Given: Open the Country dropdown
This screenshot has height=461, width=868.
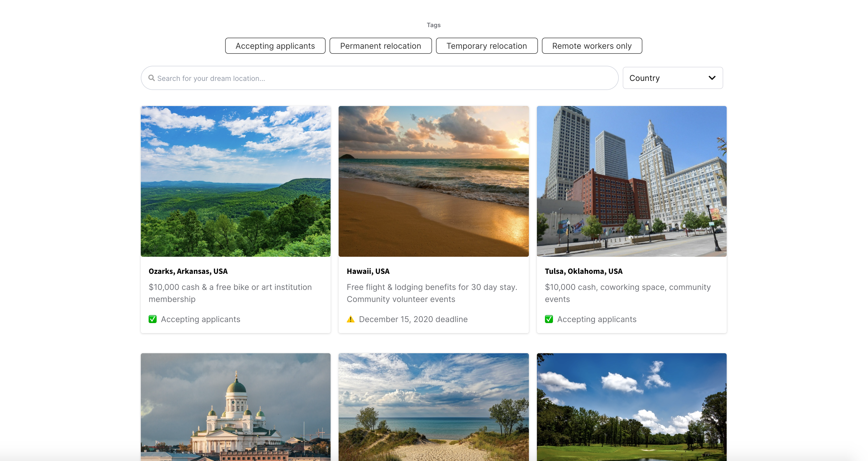Looking at the screenshot, I should pyautogui.click(x=672, y=78).
